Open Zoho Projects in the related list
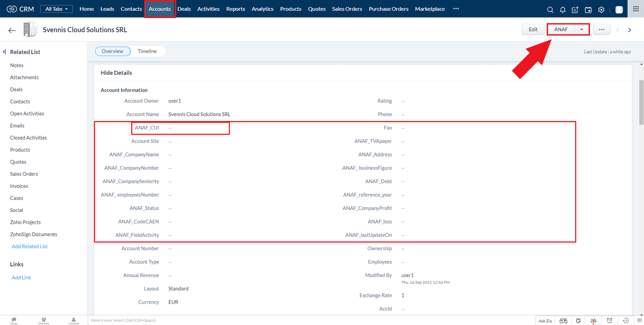Image resolution: width=644 pixels, height=325 pixels. (x=25, y=222)
